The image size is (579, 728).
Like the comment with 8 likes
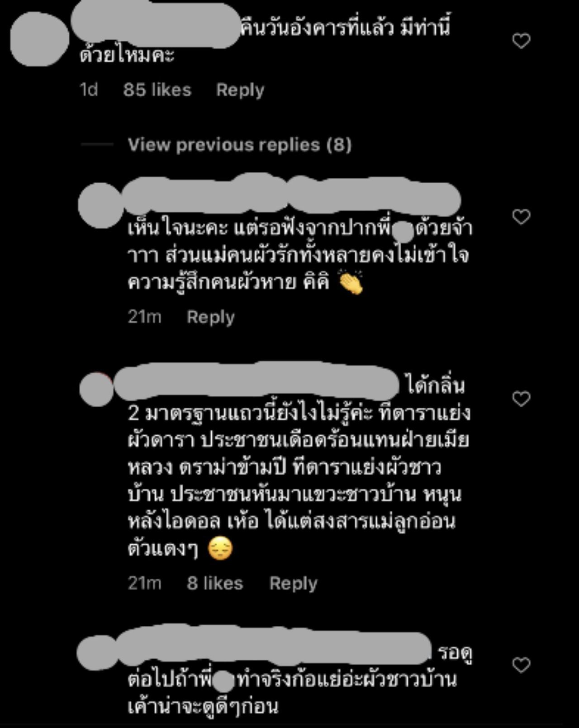(521, 399)
